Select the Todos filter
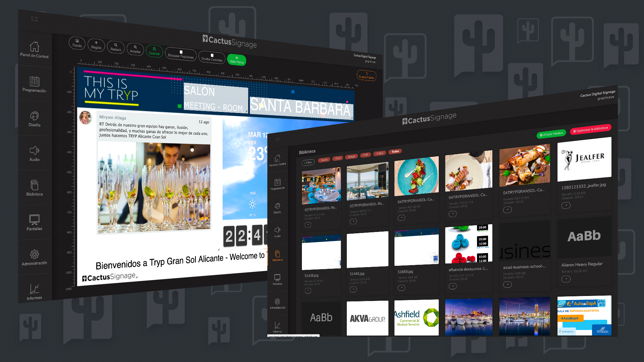 coord(395,152)
